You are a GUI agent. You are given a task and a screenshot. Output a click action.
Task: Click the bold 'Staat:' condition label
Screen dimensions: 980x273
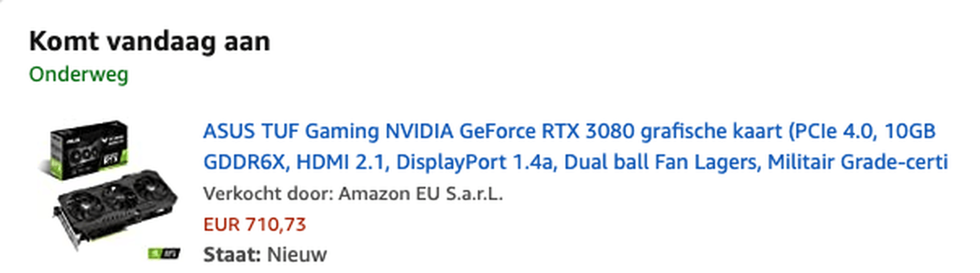point(232,255)
